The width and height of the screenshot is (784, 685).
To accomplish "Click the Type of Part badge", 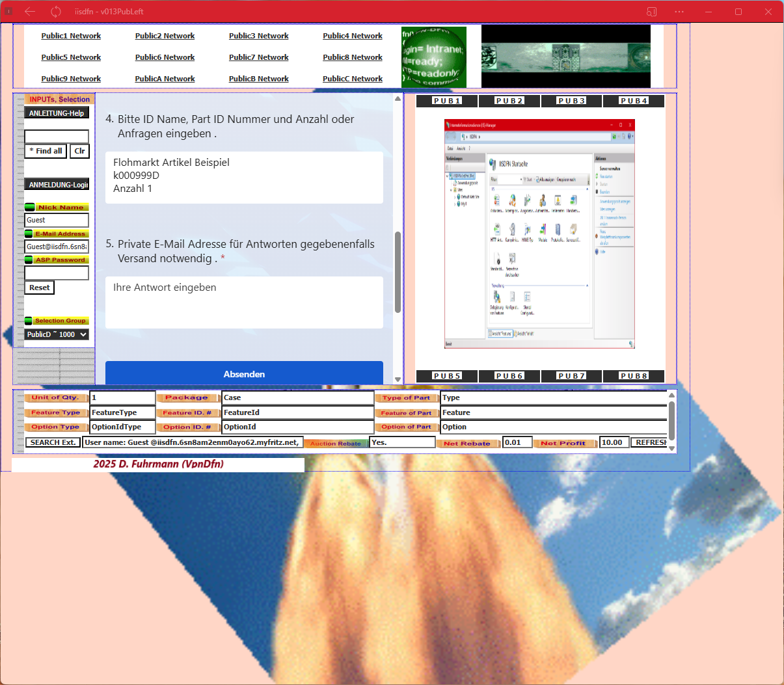I will pos(407,397).
